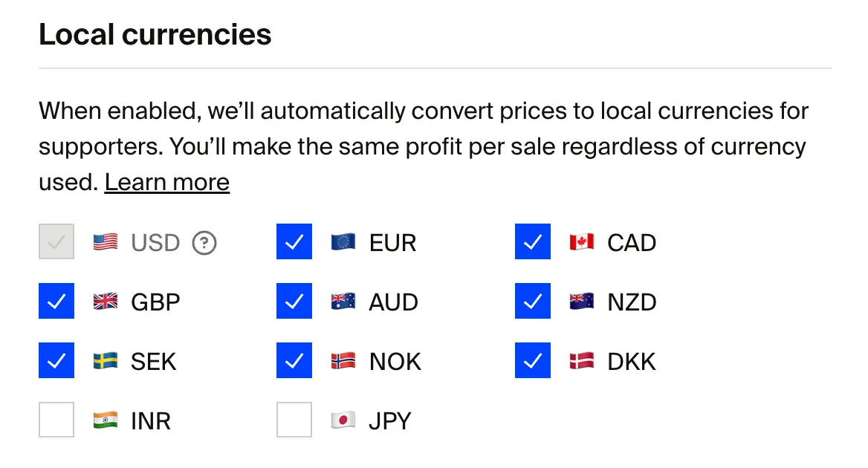Enable the JPY currency checkbox
The width and height of the screenshot is (868, 468).
[x=294, y=420]
